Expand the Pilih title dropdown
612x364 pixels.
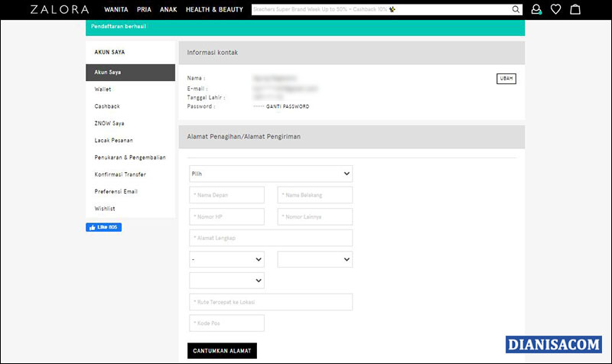pos(270,174)
